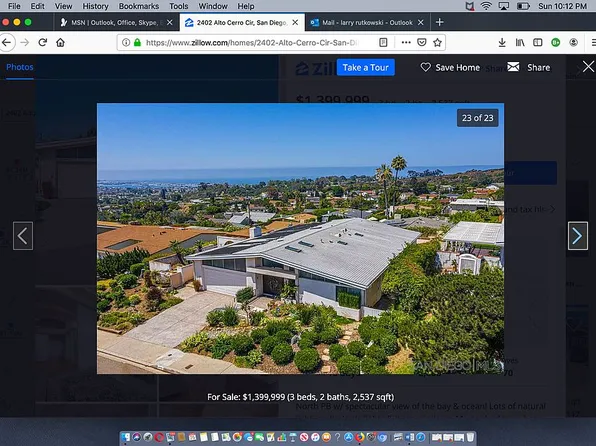Launch Firefox from the dock
Screen dimensions: 596x446
(x=360, y=437)
